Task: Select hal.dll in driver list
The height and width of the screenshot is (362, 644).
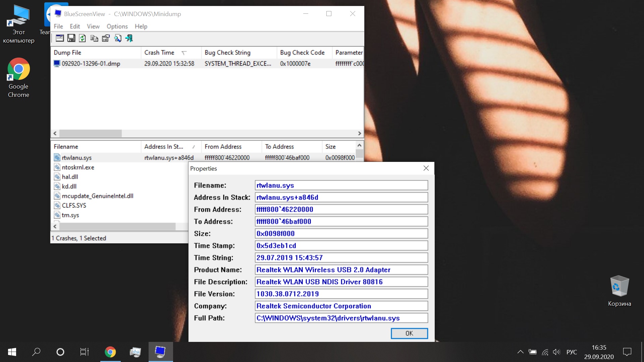Action: pyautogui.click(x=70, y=177)
